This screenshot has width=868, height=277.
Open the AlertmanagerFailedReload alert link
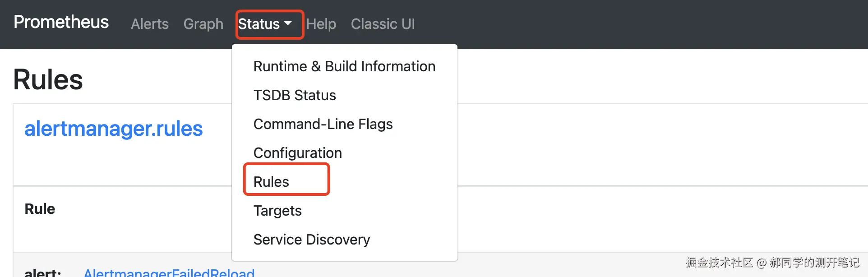[169, 272]
